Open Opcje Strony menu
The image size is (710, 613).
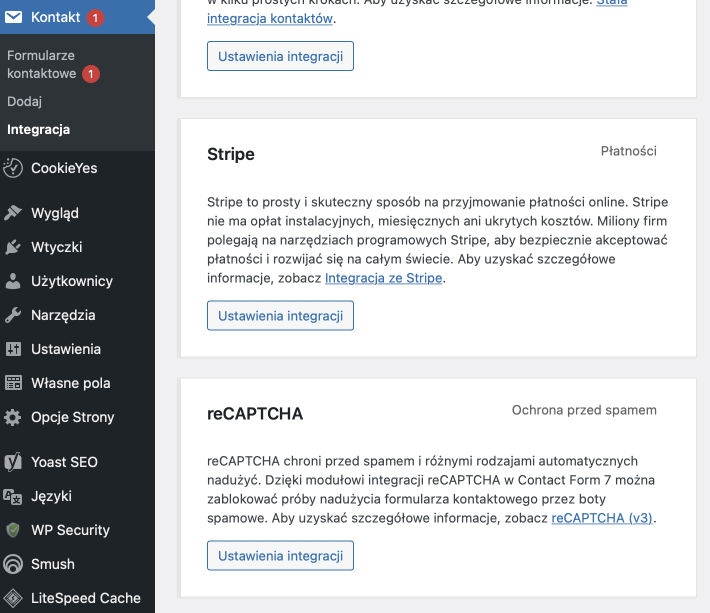pyautogui.click(x=77, y=417)
